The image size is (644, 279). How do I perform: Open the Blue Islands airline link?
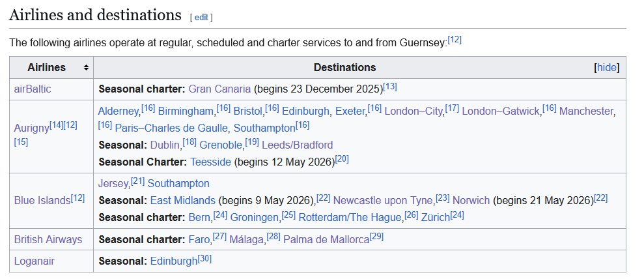pos(42,199)
